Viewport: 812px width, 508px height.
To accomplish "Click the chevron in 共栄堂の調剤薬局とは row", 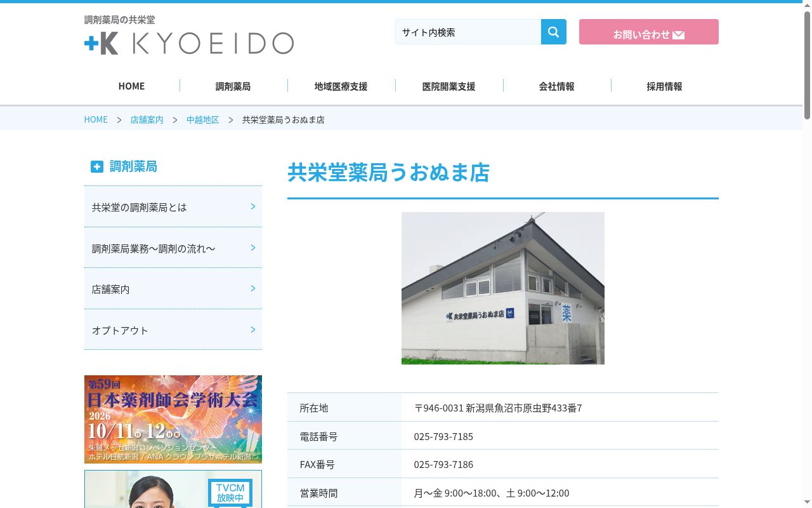I will [x=253, y=206].
